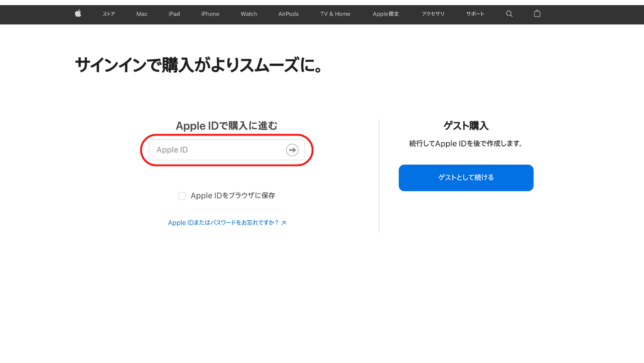Open the Watch menu item
The height and width of the screenshot is (363, 644).
[249, 14]
